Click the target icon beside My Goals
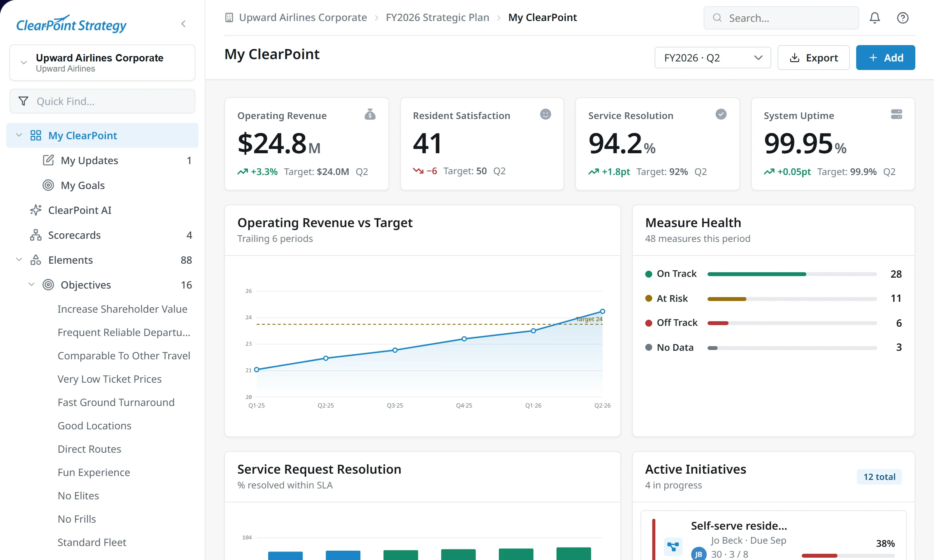Screen dimensions: 934x560 48,185
